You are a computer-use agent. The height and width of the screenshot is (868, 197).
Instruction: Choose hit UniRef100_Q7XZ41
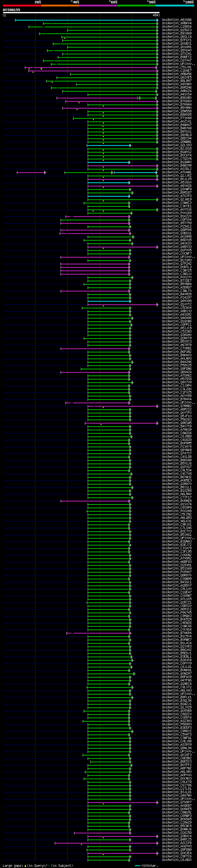177,54
